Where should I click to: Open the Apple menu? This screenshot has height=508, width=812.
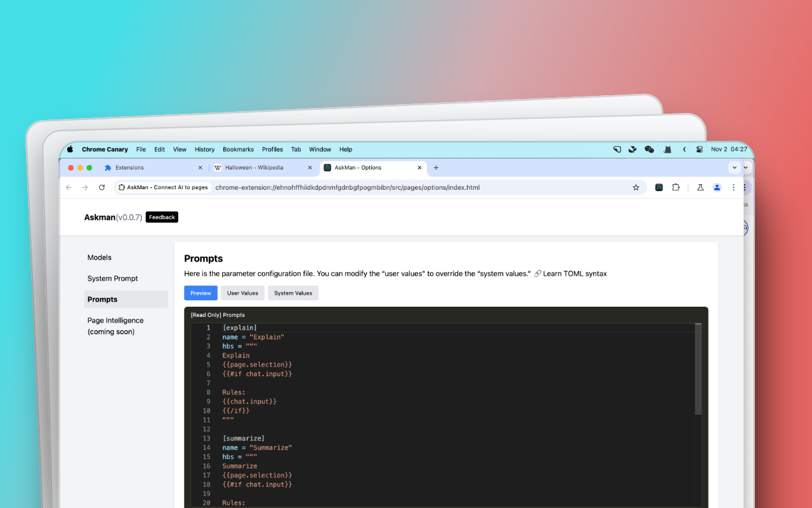70,149
